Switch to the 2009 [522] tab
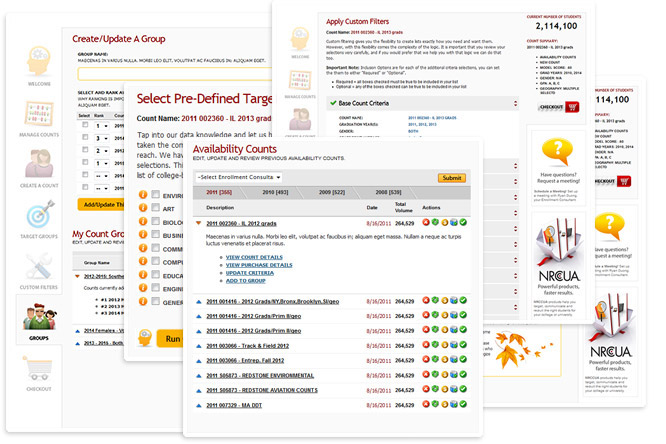 pyautogui.click(x=332, y=192)
